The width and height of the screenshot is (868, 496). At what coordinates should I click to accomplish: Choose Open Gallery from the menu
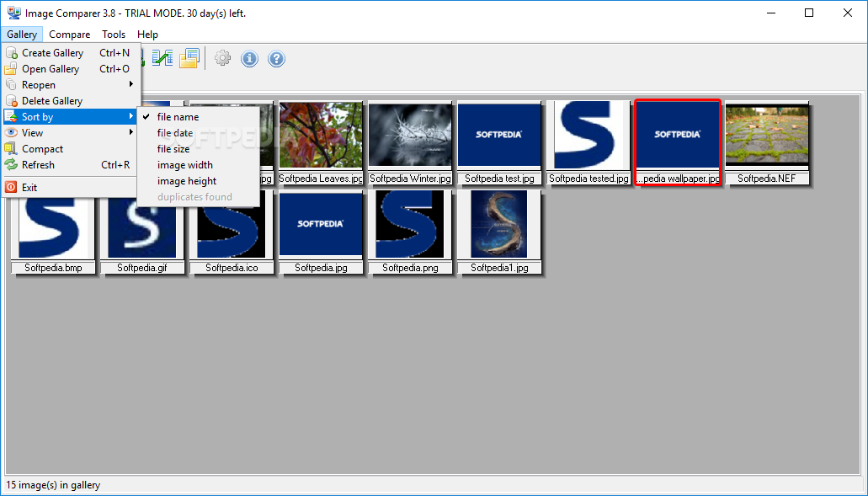(x=72, y=69)
